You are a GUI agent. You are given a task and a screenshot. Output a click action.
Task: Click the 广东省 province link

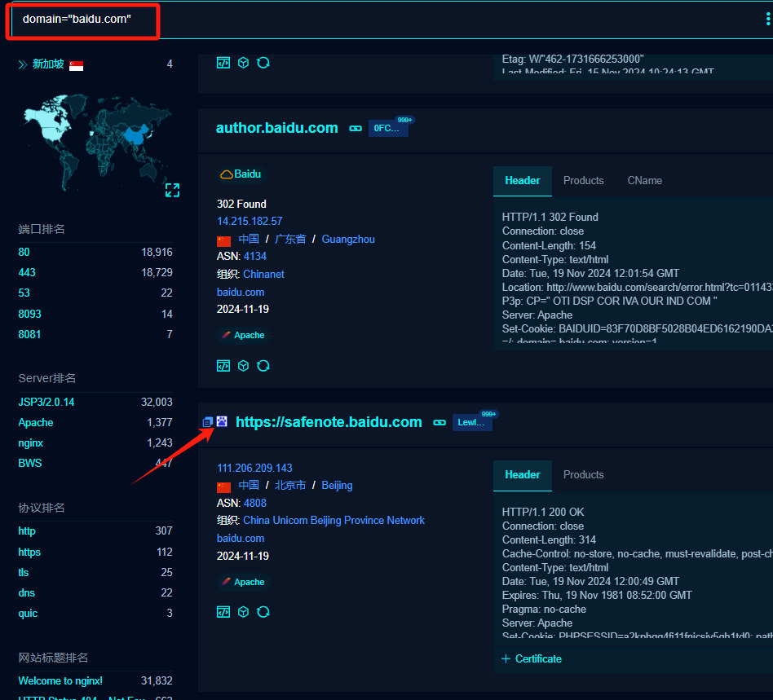290,240
